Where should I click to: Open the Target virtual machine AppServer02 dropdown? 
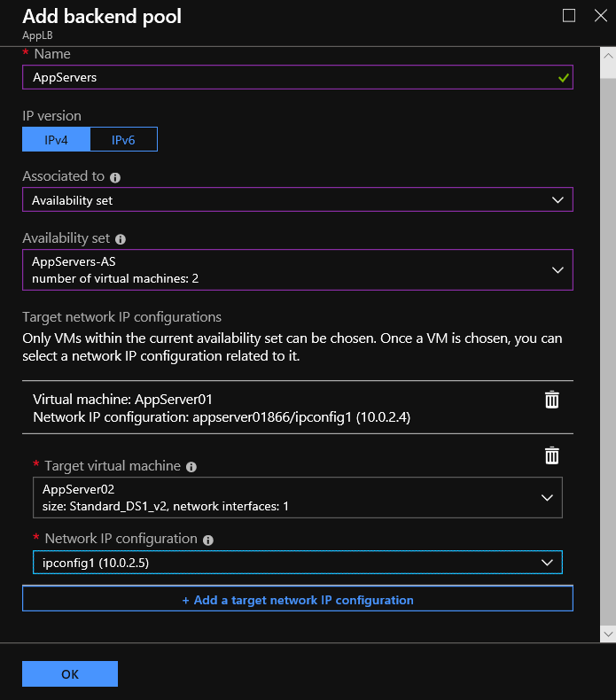[x=298, y=497]
